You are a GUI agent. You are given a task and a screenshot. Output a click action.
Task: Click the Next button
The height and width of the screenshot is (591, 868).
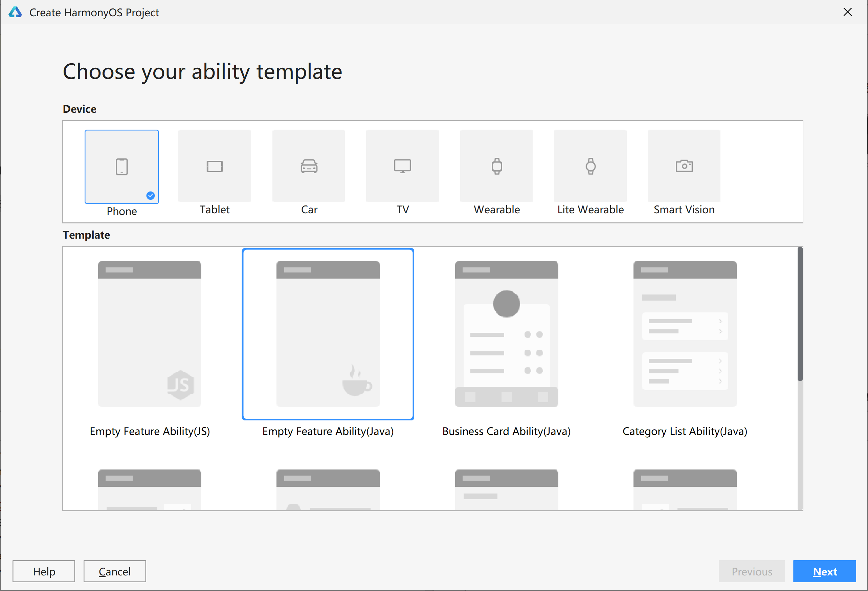(x=825, y=571)
